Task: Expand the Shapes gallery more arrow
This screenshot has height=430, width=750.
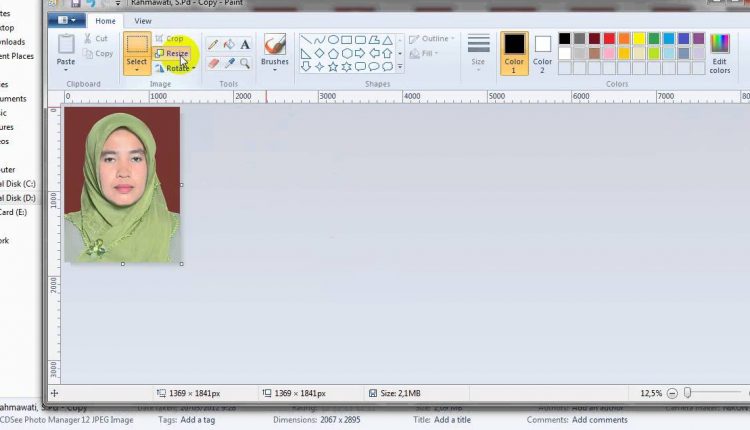Action: point(400,67)
